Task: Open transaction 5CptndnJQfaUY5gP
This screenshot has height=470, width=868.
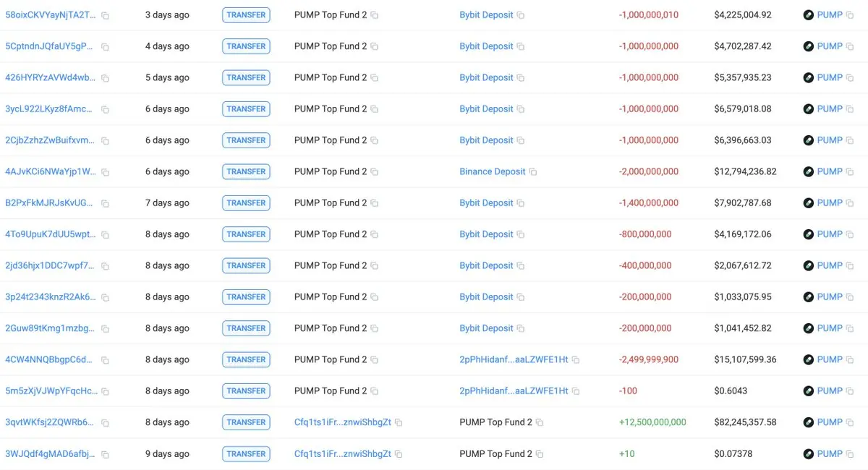Action: click(50, 46)
